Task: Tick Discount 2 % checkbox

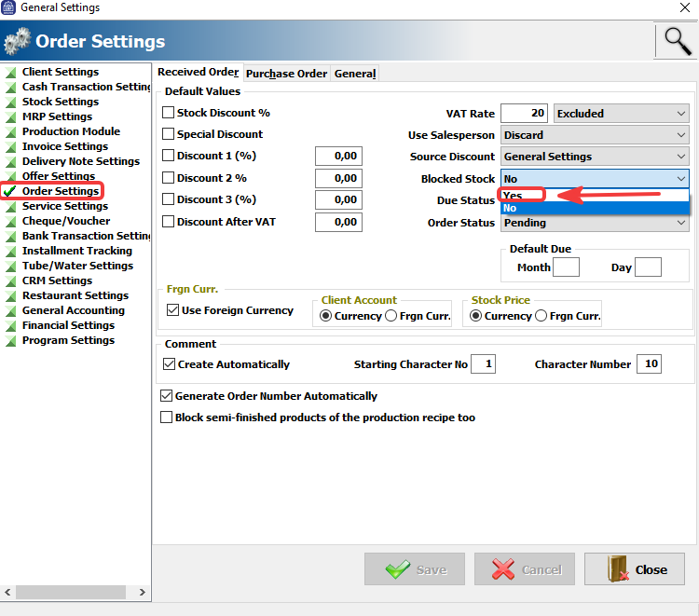Action: 168,177
